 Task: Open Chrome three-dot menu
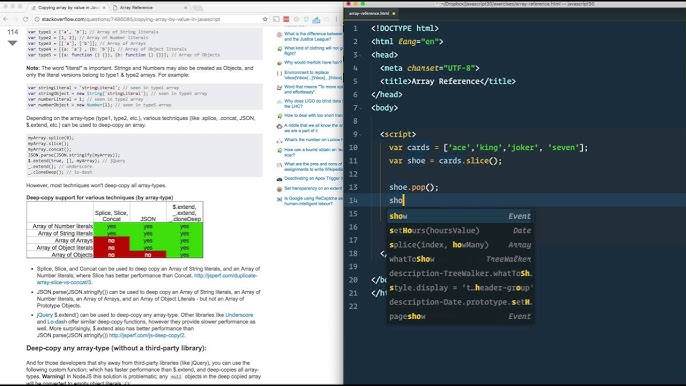tap(336, 19)
